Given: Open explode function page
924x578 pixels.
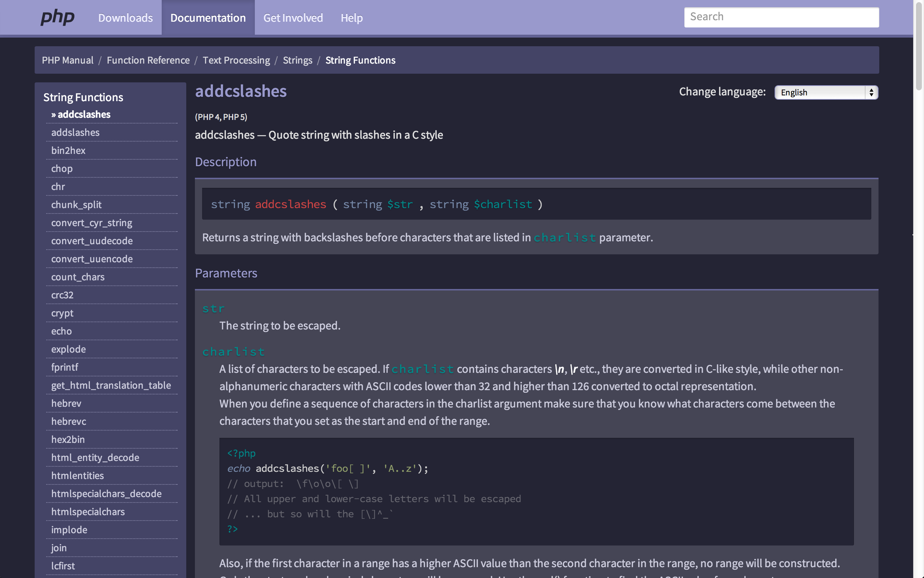Looking at the screenshot, I should tap(68, 349).
